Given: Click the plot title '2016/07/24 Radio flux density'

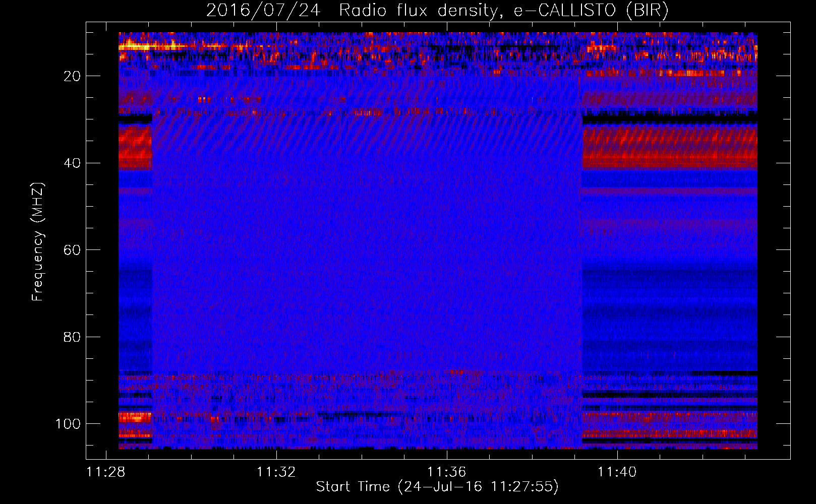Looking at the screenshot, I should click(x=438, y=11).
